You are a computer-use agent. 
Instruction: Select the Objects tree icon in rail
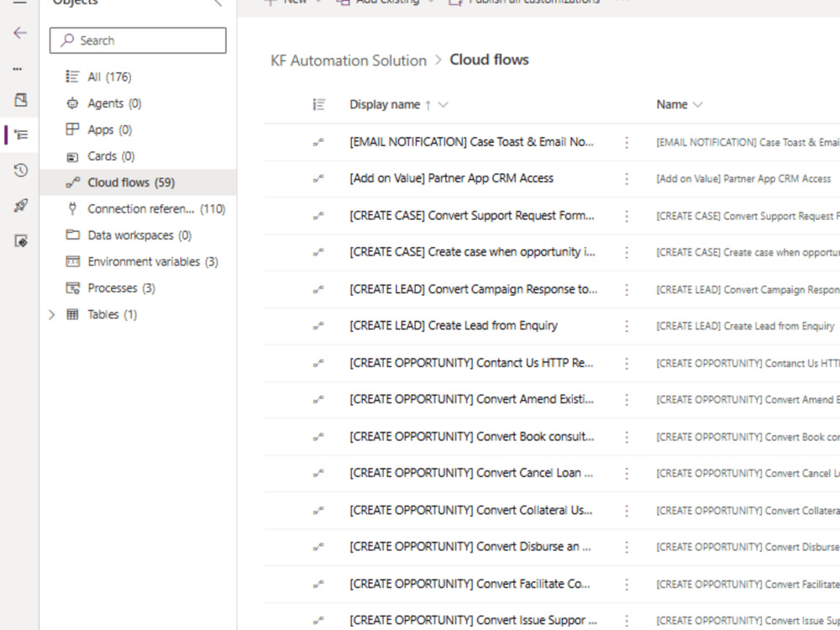[x=20, y=134]
